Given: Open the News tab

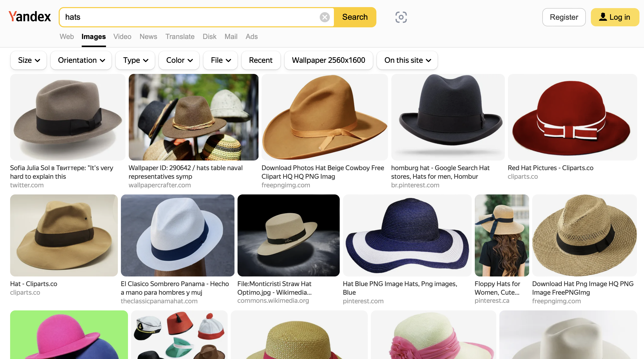Looking at the screenshot, I should point(148,36).
